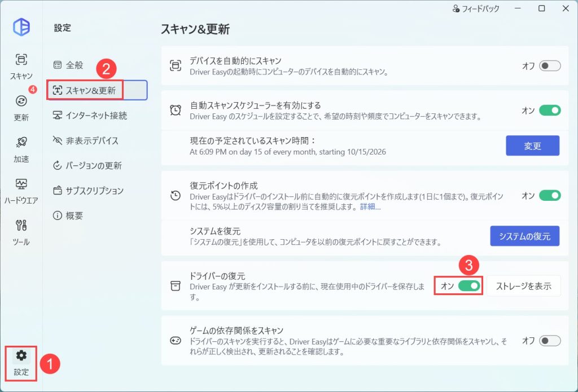Turn off ドライバーの復元 toggle
Viewport: 578px width, 392px height.
coord(469,286)
